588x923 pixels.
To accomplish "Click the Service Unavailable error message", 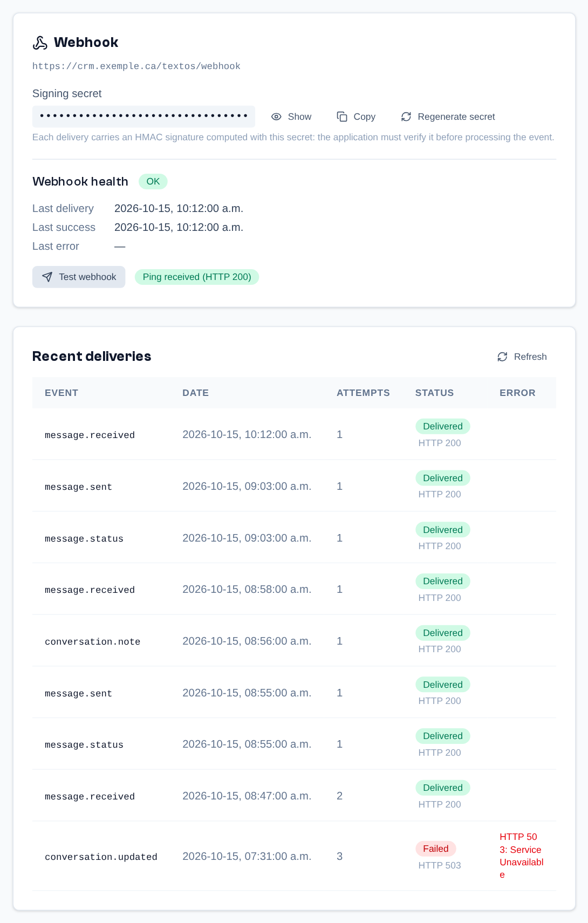I will 522,856.
